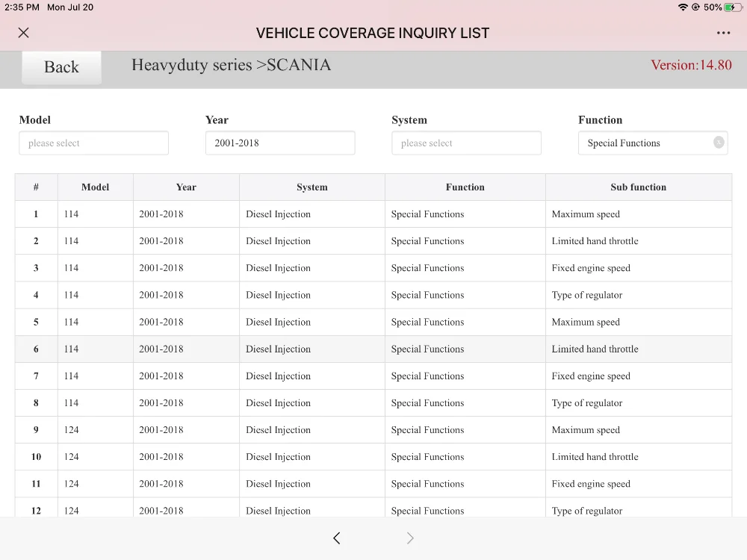Click the Model column header
Viewport: 747px width, 560px height.
click(96, 187)
